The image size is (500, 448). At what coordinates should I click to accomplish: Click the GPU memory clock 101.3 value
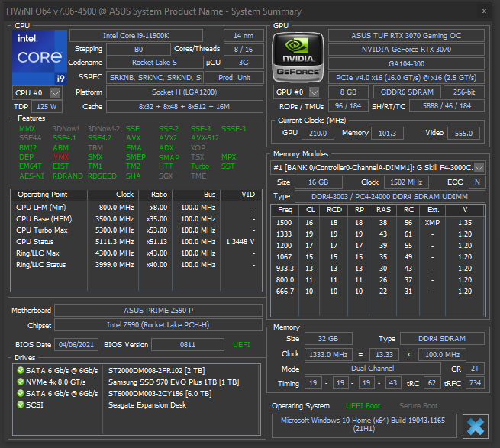pyautogui.click(x=387, y=134)
